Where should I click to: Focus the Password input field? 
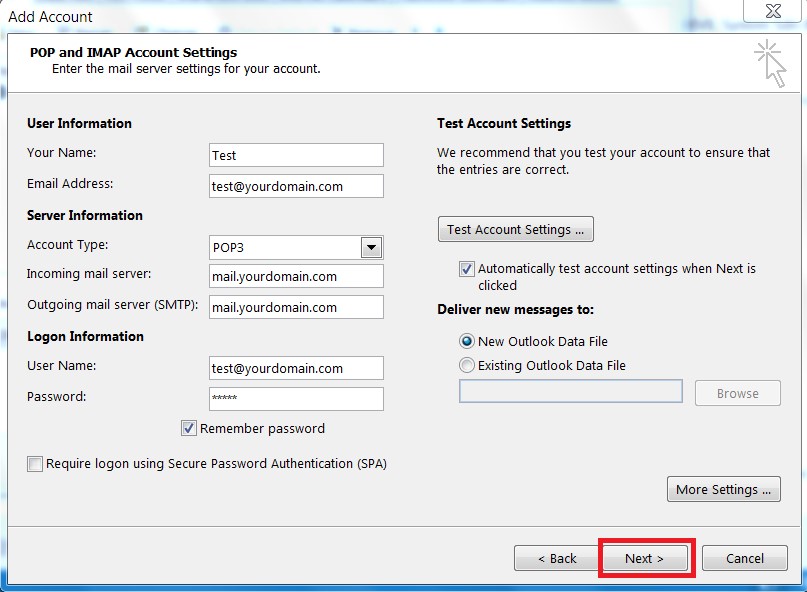coord(296,399)
